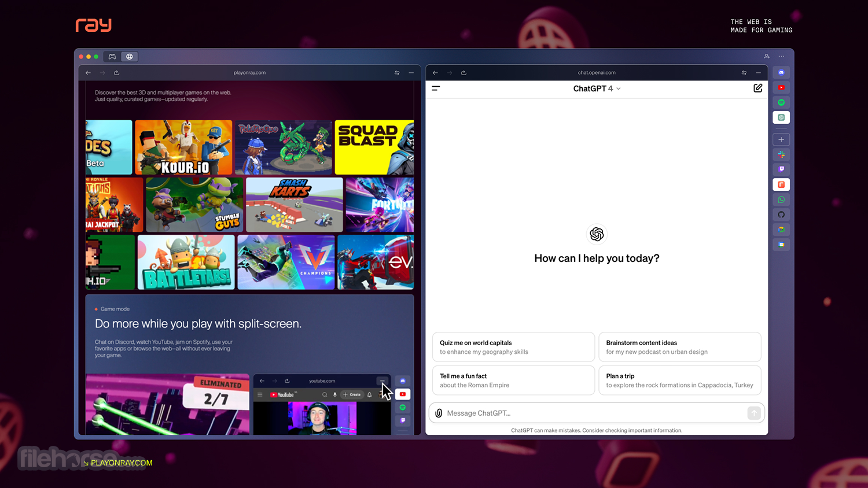Click the 'ELIMINATED 2/7' game preview image
The image size is (868, 488).
click(168, 404)
